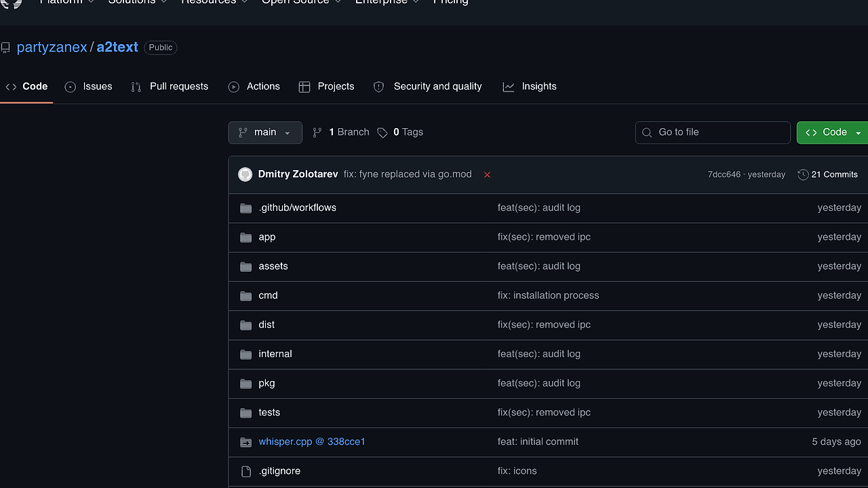Screen dimensions: 868x488
Task: Open the "fix: icons" commit message
Action: [517, 470]
